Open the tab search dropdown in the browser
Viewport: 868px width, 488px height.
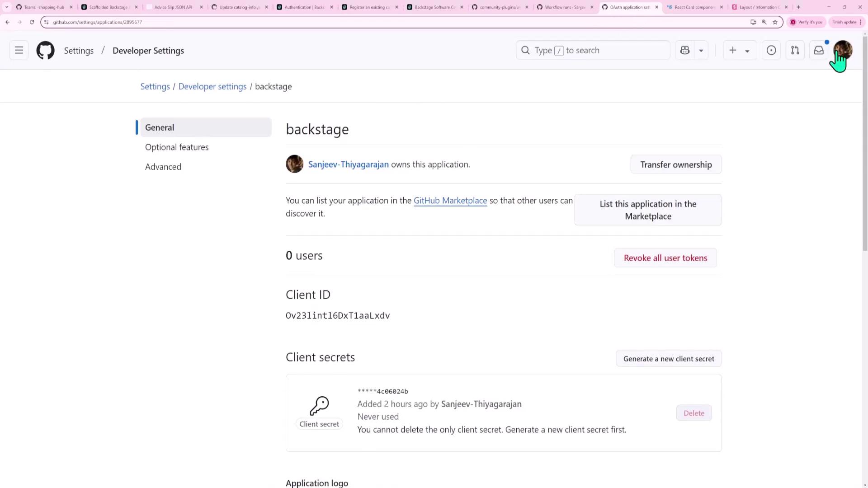pos(7,7)
